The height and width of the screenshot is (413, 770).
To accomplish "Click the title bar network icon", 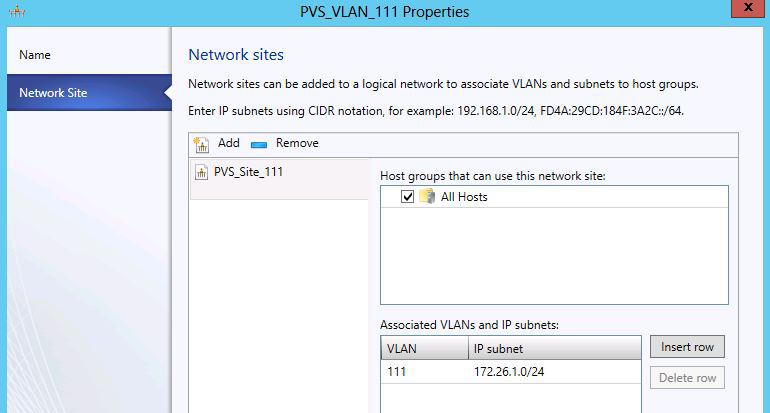I will 17,11.
